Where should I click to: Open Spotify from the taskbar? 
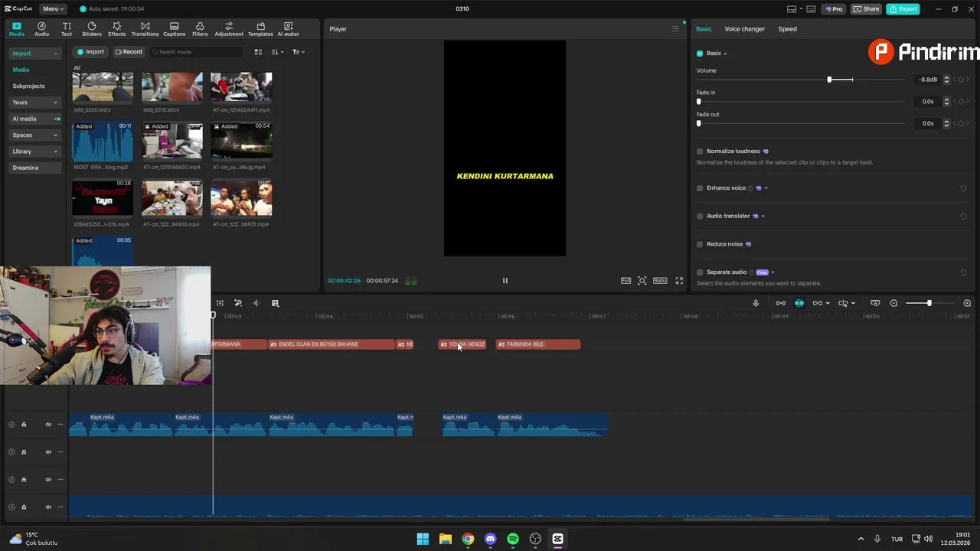click(x=513, y=539)
